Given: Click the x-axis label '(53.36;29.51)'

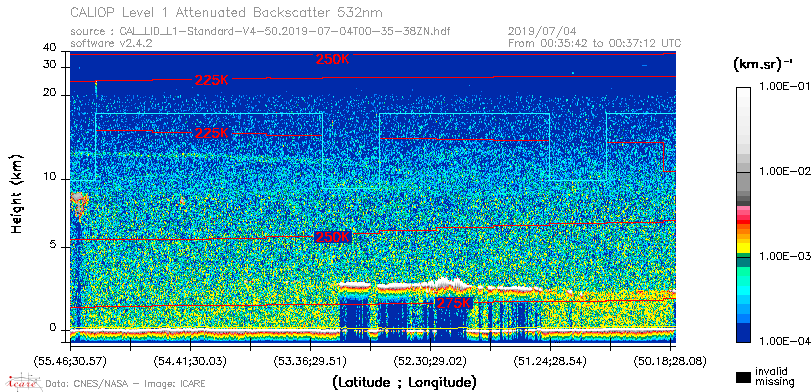Looking at the screenshot, I should tap(311, 360).
